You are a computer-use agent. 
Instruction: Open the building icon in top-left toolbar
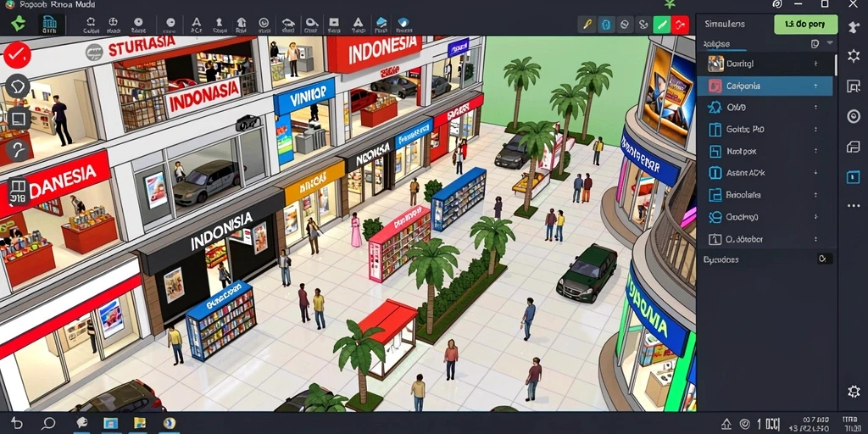[49, 25]
